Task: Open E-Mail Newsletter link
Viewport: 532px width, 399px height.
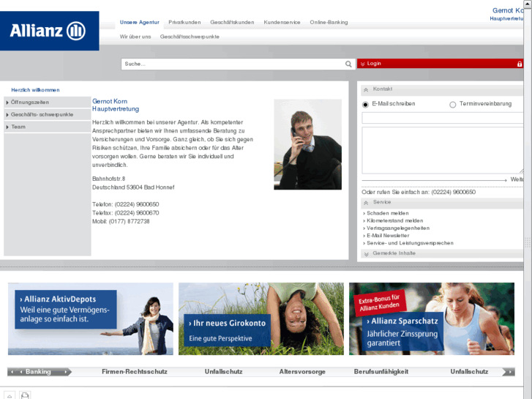Action: click(x=388, y=236)
